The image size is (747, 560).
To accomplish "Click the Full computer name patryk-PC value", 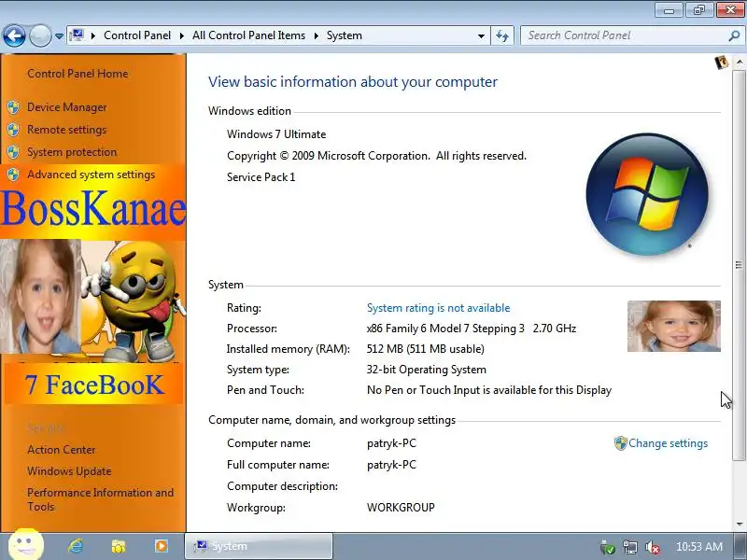I will coord(391,465).
